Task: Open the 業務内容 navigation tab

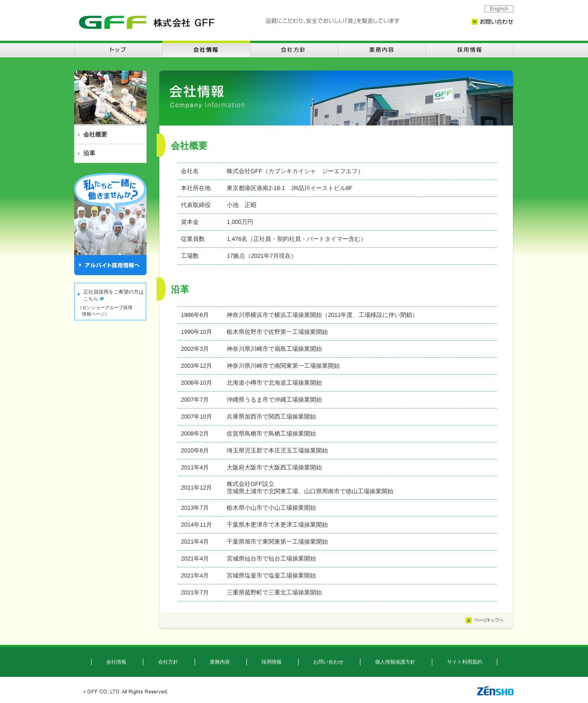Action: click(x=382, y=49)
